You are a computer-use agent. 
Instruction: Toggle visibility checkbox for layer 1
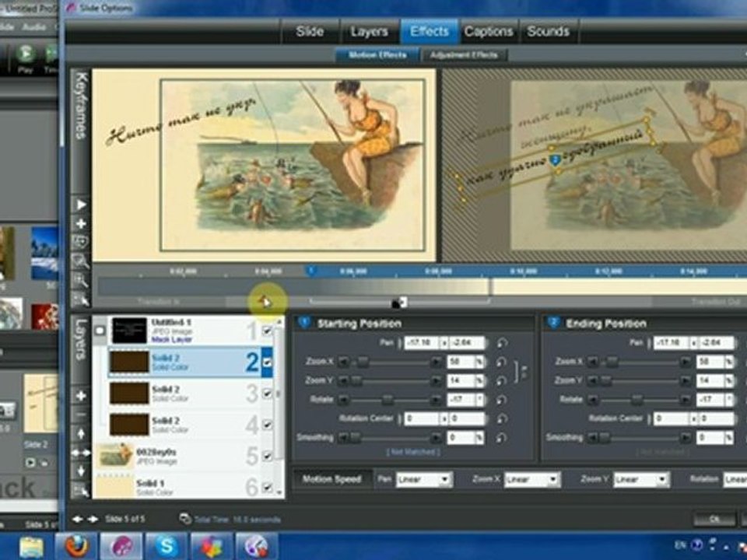267,331
